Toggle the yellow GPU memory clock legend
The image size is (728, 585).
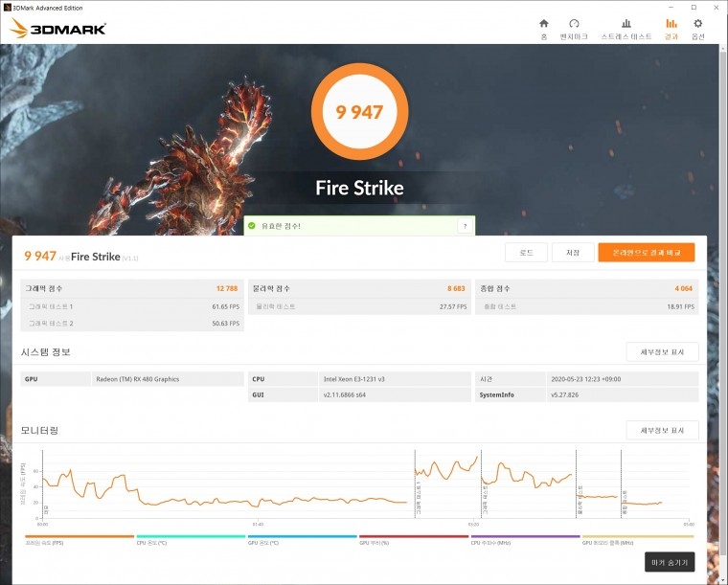pyautogui.click(x=638, y=537)
